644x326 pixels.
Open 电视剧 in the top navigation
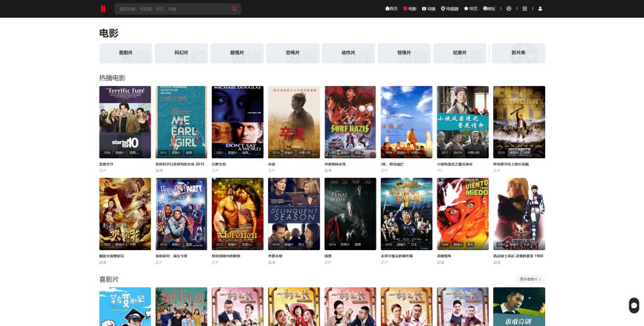tap(449, 9)
